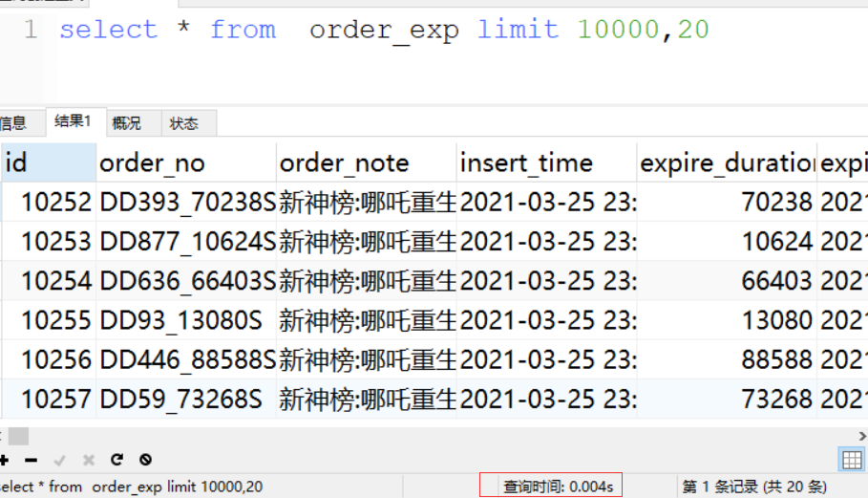Click the status bar SQL statement text
Viewport: 868px width, 498px height.
pos(131,487)
